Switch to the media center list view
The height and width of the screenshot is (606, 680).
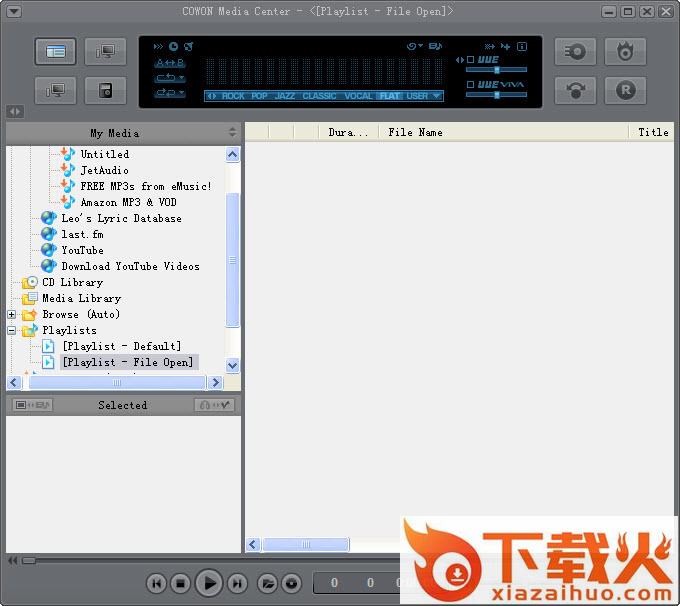pyautogui.click(x=56, y=52)
